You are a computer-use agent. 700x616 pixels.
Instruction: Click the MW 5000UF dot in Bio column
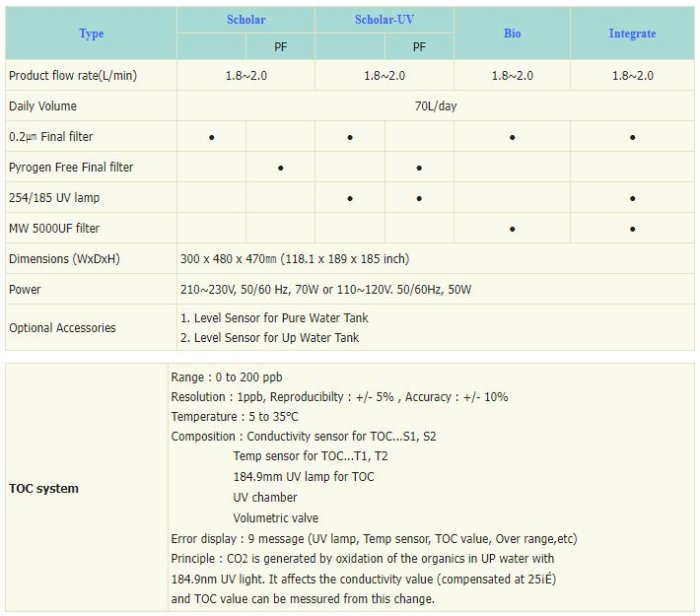[512, 229]
